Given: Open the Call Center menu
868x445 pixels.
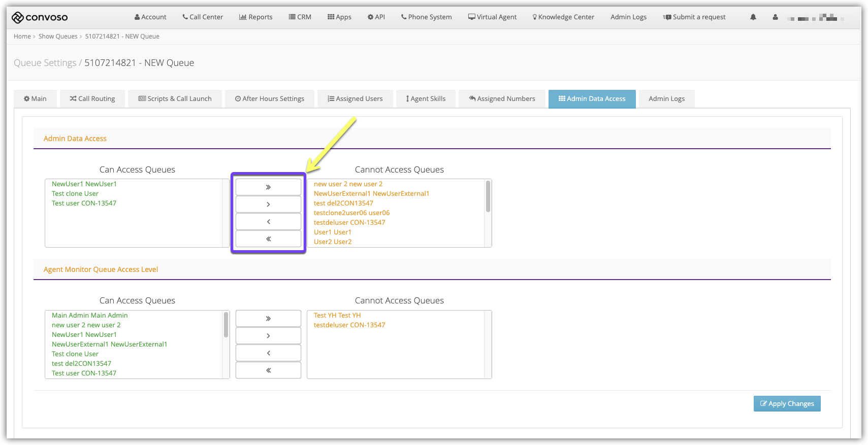Looking at the screenshot, I should [x=203, y=17].
